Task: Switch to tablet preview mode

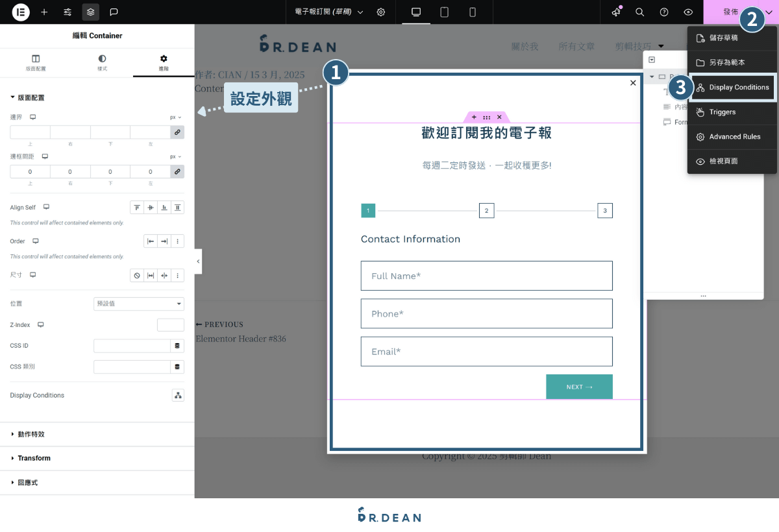Action: pos(446,12)
